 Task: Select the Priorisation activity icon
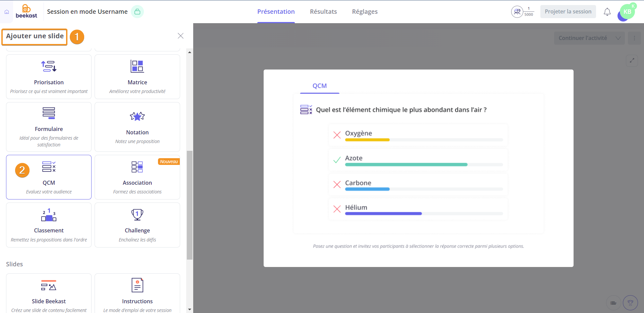click(x=49, y=66)
